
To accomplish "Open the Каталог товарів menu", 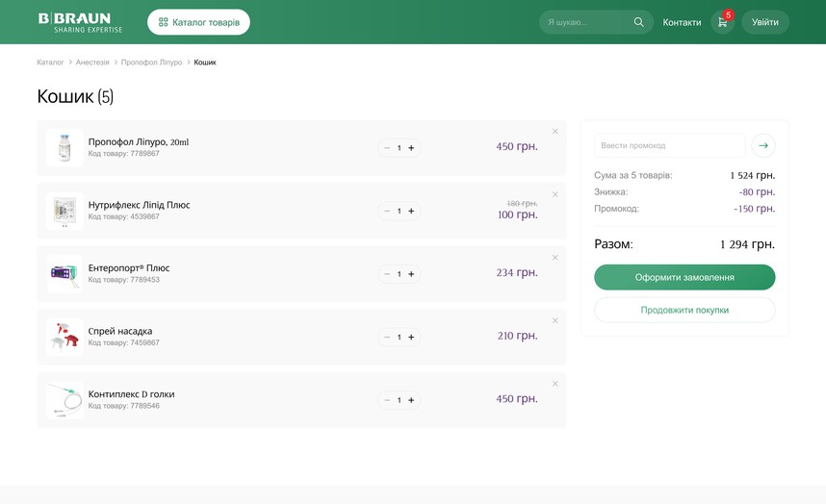I will coord(198,22).
